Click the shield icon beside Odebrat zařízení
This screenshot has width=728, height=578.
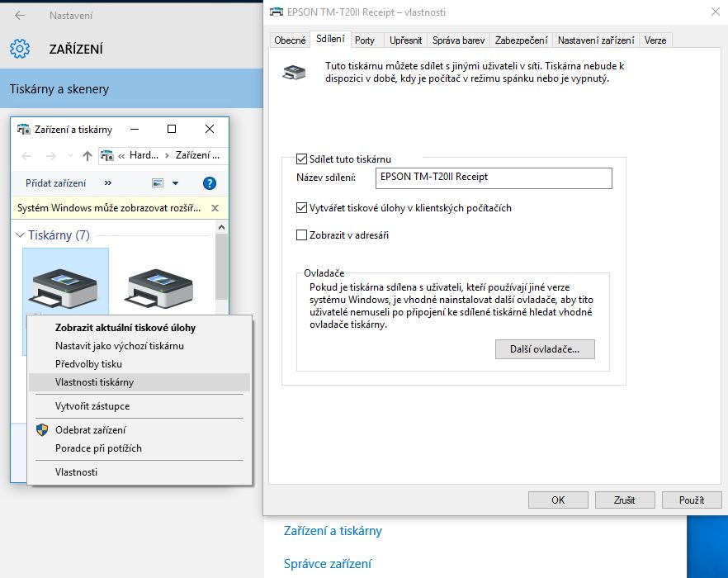click(x=42, y=429)
